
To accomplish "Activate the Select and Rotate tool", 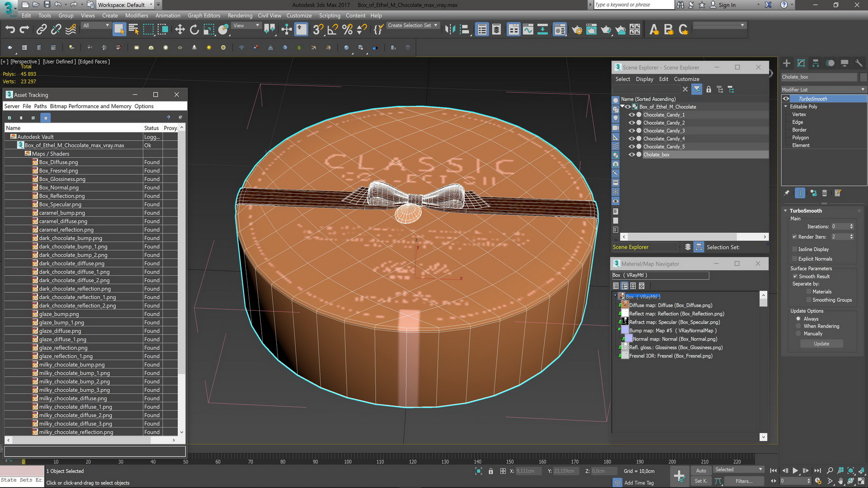I will tap(194, 30).
